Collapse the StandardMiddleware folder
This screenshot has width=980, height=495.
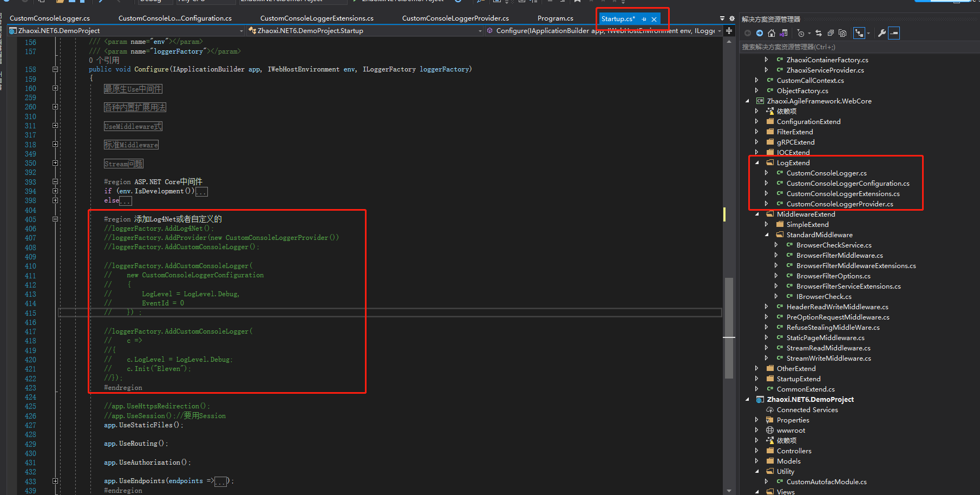click(767, 235)
